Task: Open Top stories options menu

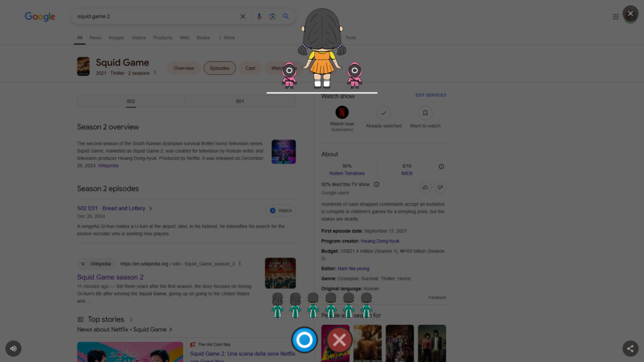Action: pos(131,319)
